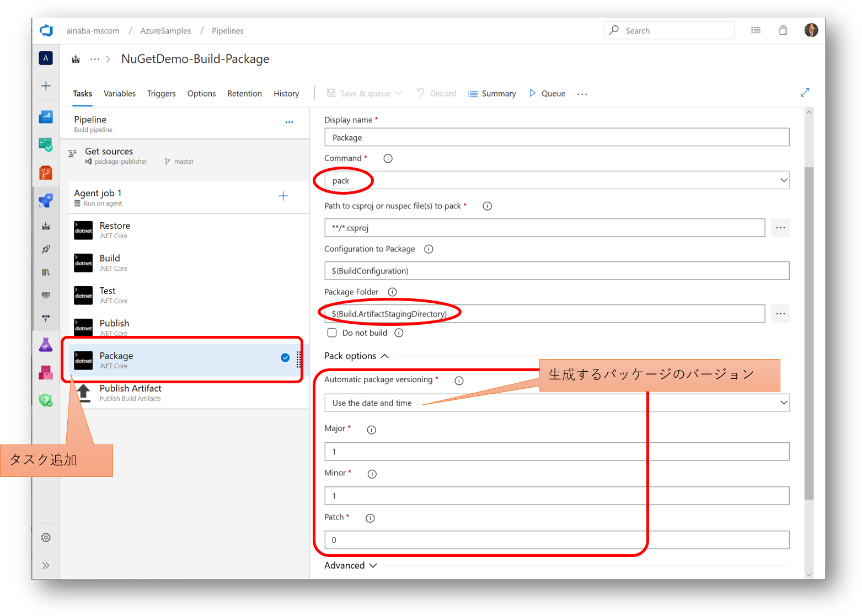Image resolution: width=862 pixels, height=616 pixels.
Task: Click the Discard button
Action: [436, 93]
